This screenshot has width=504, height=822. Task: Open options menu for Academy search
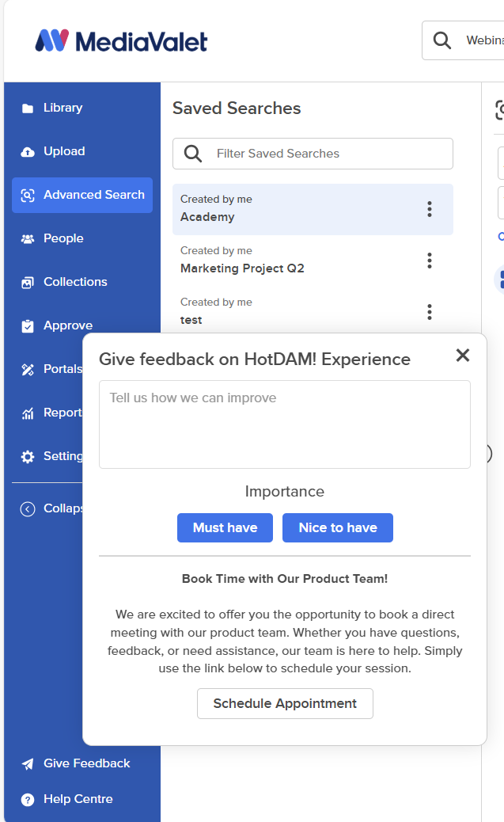pos(430,209)
